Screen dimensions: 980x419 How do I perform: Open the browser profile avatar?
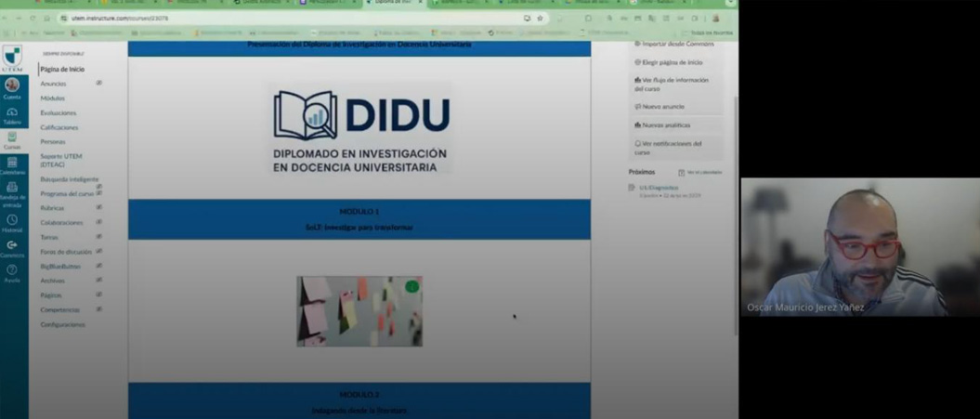[715, 19]
